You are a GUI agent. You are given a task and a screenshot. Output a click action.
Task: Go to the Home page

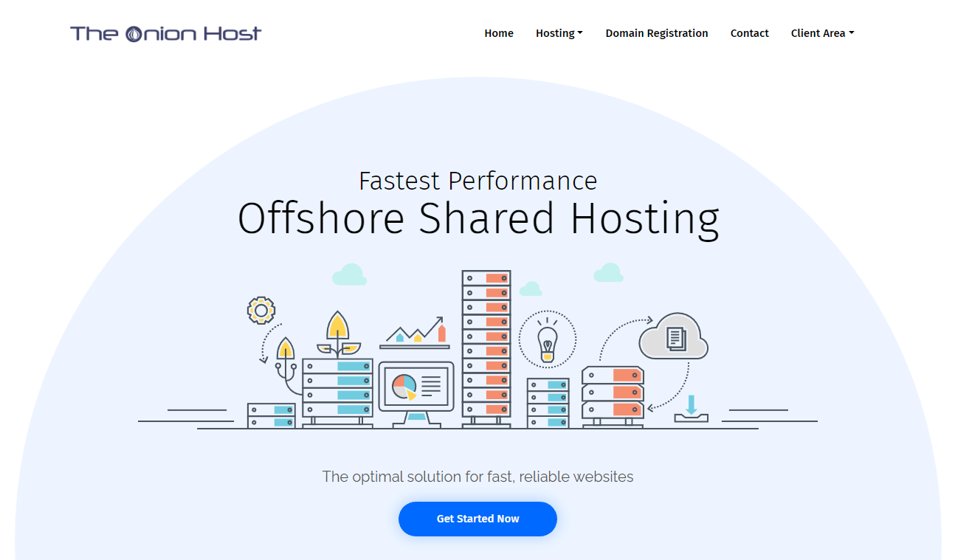click(x=499, y=33)
